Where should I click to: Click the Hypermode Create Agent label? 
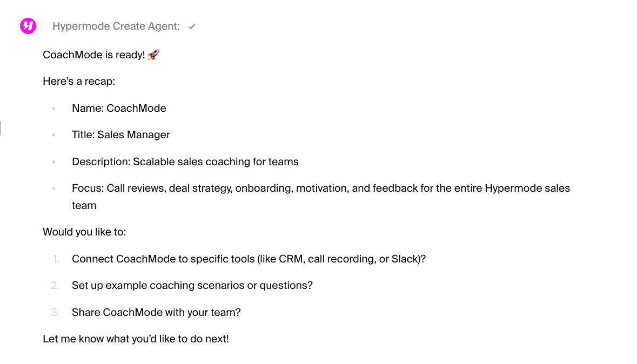116,26
